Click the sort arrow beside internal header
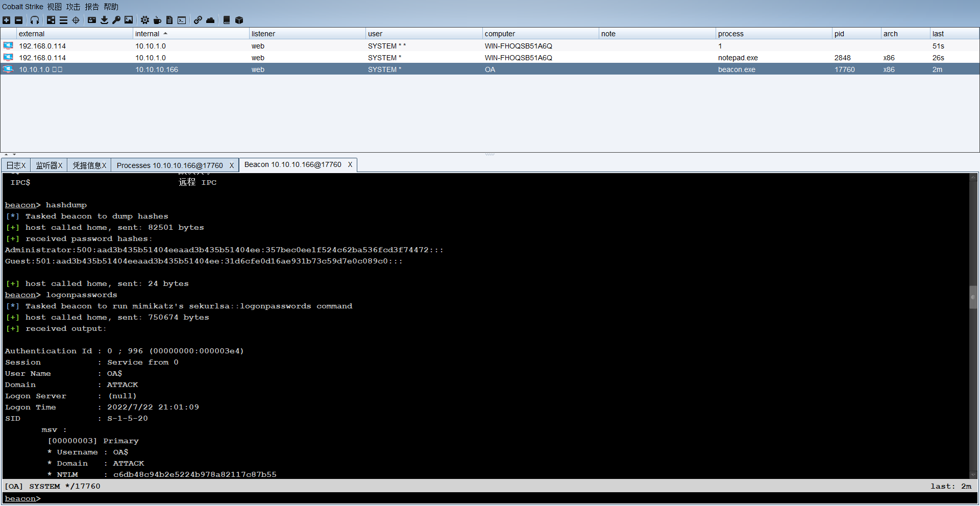Screen dimensions: 980x506 click(165, 34)
